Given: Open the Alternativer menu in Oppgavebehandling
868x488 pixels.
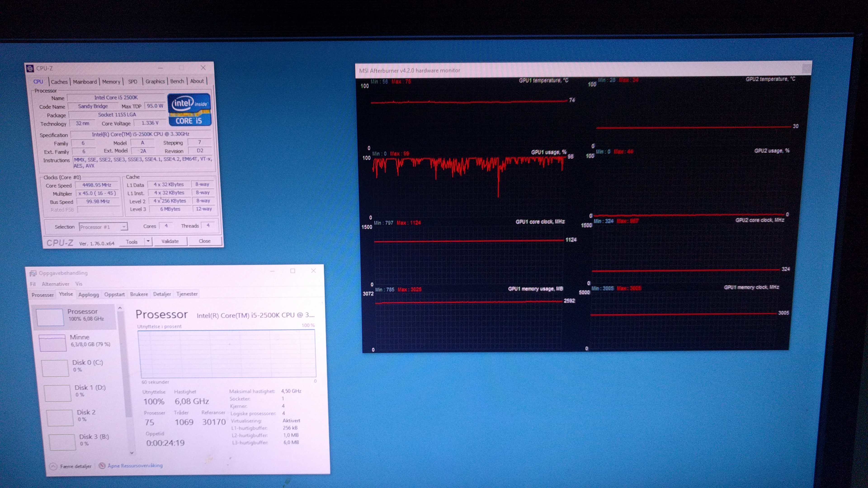Looking at the screenshot, I should coord(56,284).
